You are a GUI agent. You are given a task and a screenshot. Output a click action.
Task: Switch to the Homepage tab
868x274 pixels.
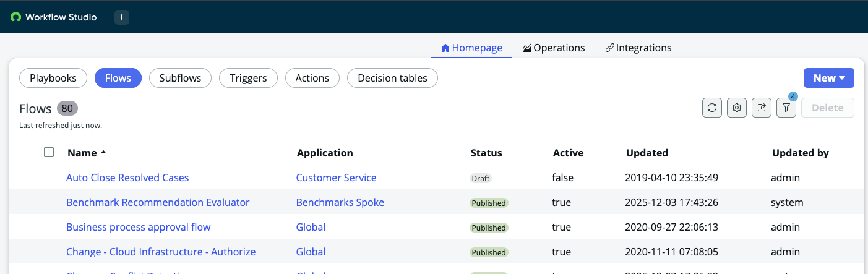pyautogui.click(x=471, y=48)
